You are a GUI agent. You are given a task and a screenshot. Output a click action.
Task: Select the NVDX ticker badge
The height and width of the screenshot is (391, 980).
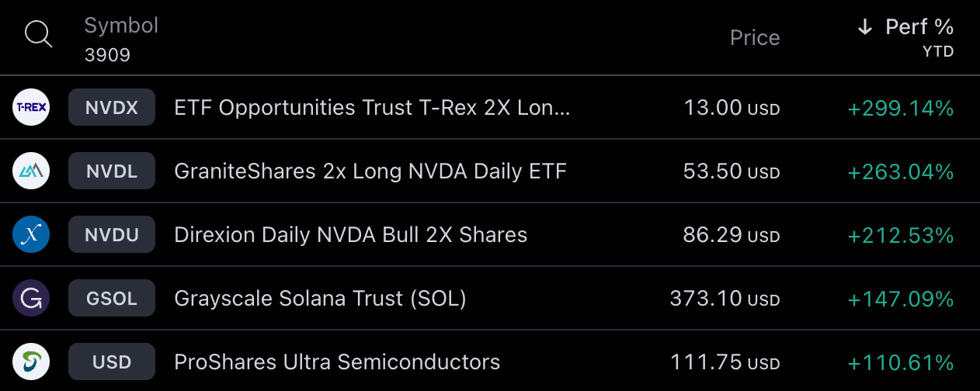[112, 108]
